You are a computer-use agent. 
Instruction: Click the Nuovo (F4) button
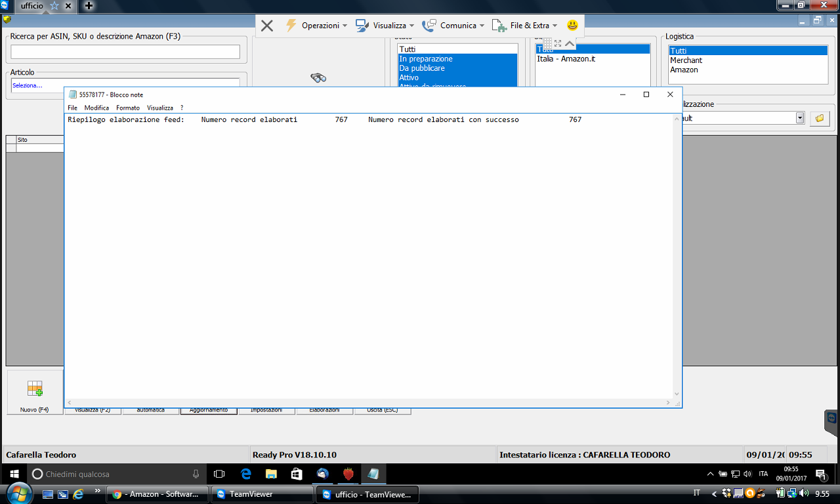pos(35,392)
